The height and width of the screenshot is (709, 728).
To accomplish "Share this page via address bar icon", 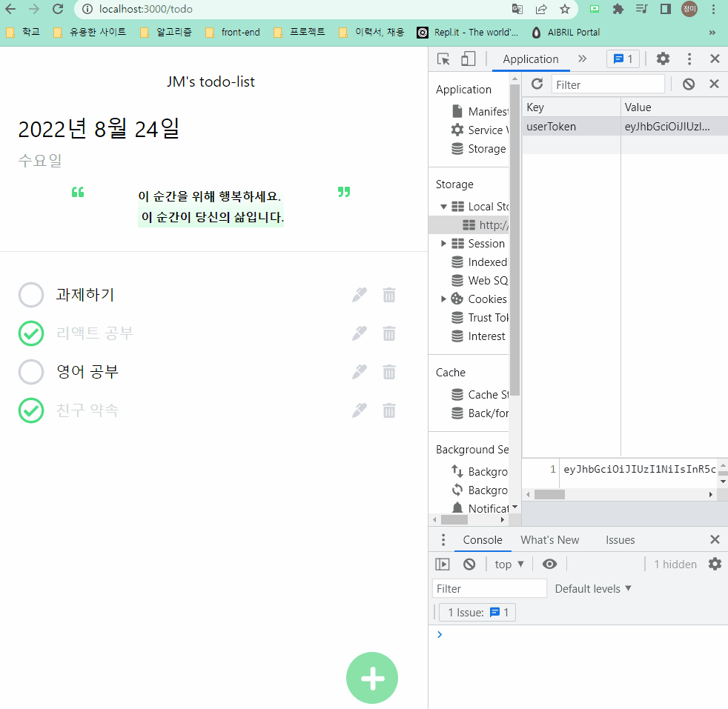I will 541,9.
